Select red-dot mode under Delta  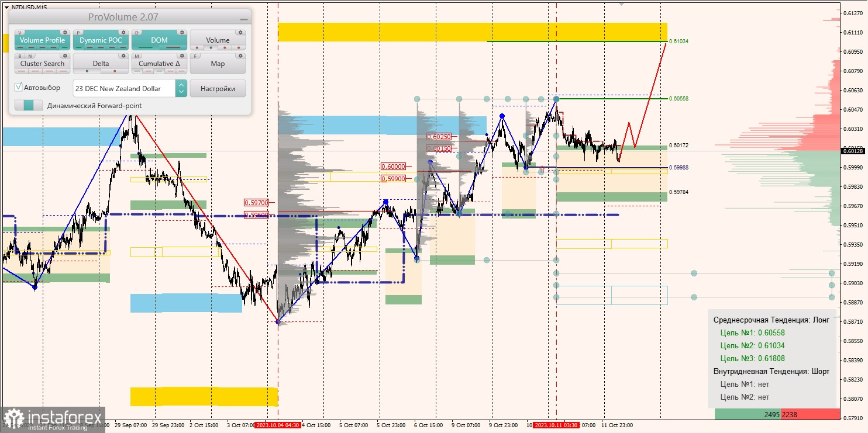115,71
